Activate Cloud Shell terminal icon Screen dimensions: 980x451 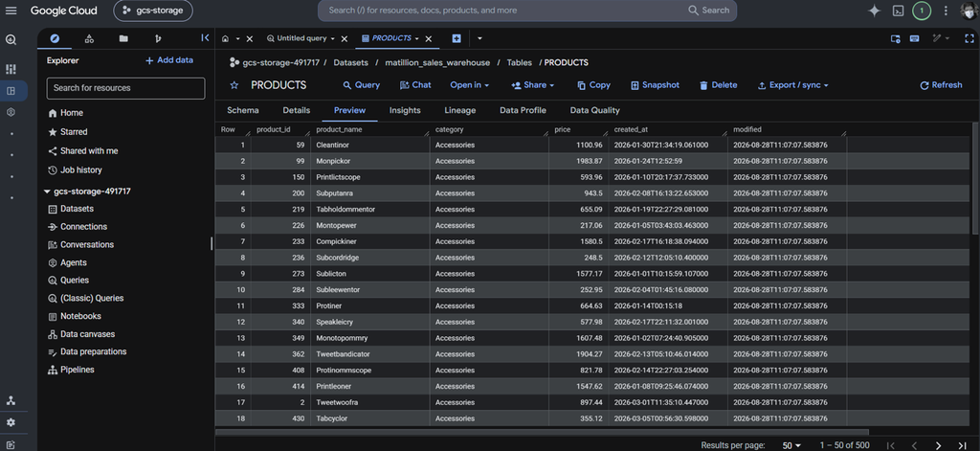click(898, 11)
